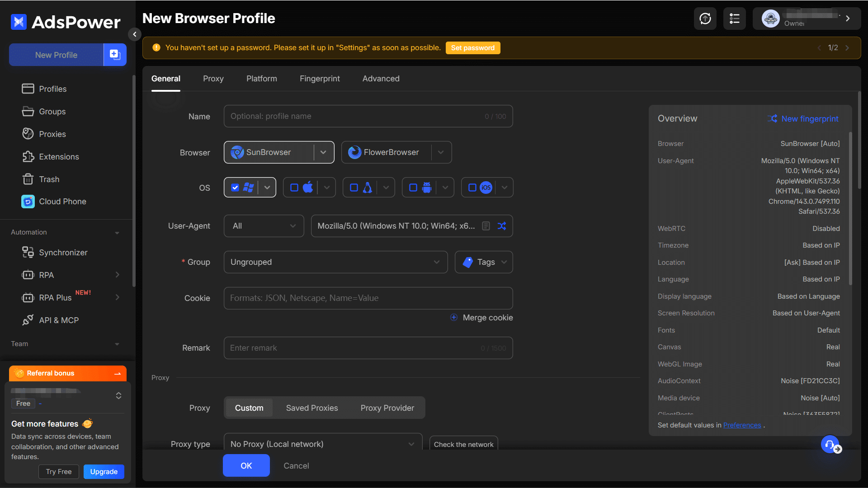Click the New fingerprint shuffle icon
868x488 pixels.
772,118
